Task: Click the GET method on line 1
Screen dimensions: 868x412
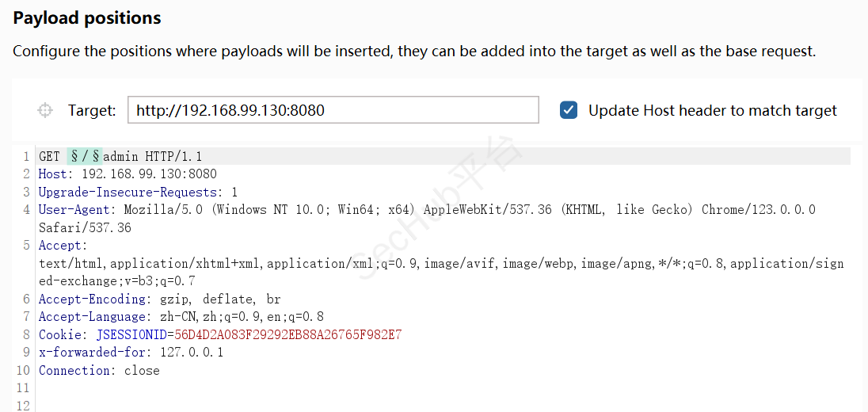Action: click(49, 156)
